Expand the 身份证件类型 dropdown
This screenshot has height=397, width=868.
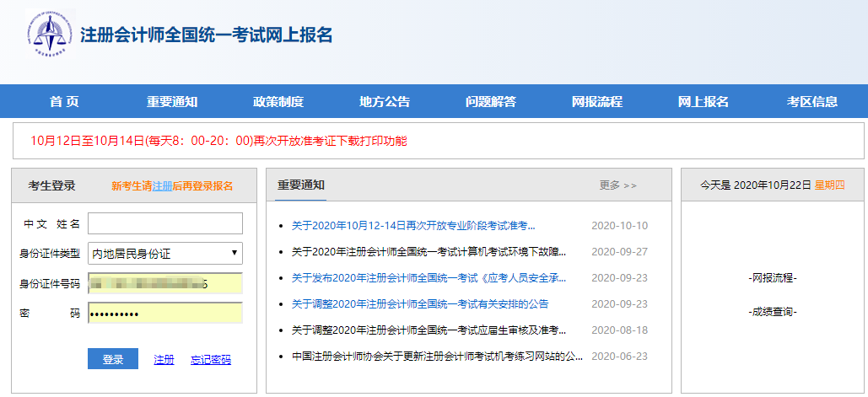pyautogui.click(x=165, y=253)
